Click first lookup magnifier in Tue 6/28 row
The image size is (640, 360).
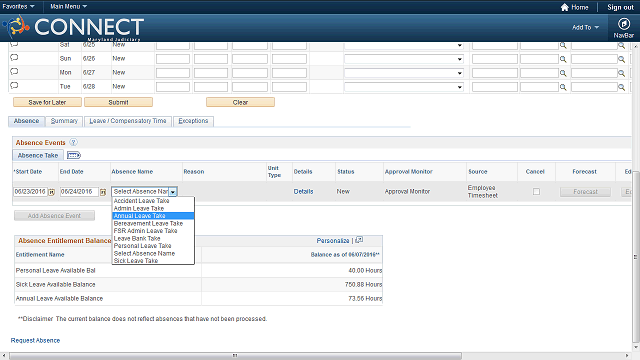pyautogui.click(x=563, y=87)
